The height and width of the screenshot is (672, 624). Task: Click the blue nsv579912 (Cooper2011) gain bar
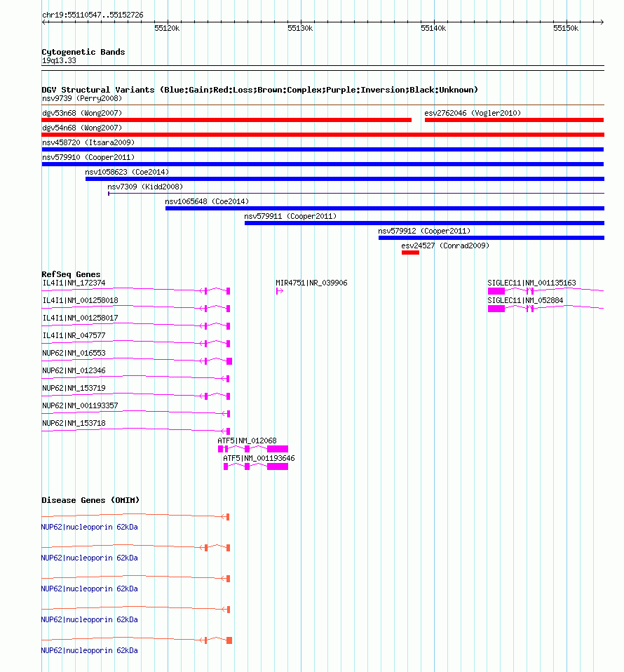[x=491, y=237]
